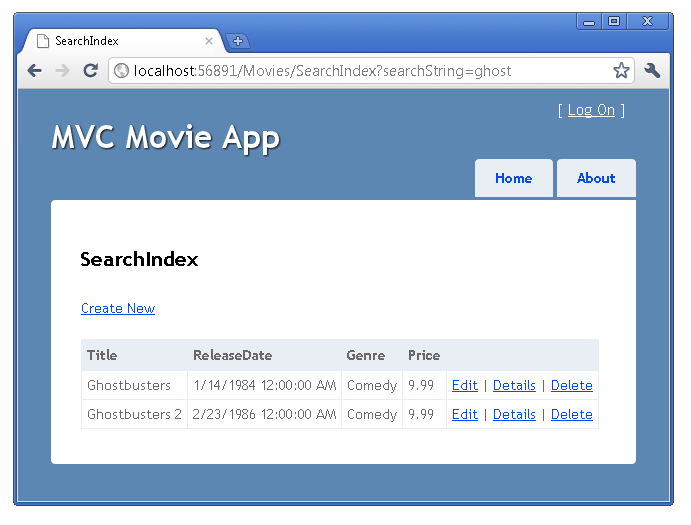Open the Log On link
The image size is (691, 525).
click(x=591, y=110)
